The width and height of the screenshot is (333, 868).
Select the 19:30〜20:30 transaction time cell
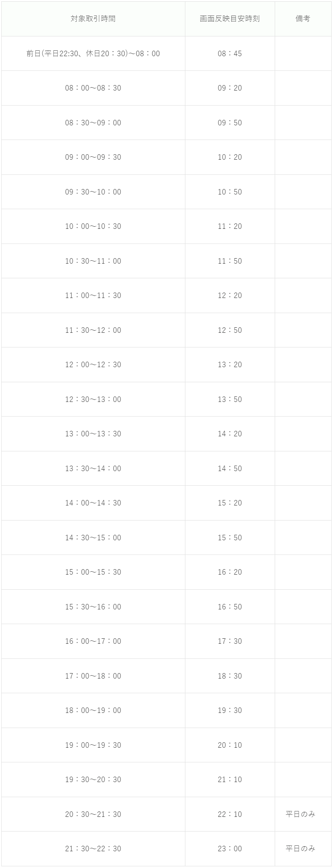click(x=93, y=780)
